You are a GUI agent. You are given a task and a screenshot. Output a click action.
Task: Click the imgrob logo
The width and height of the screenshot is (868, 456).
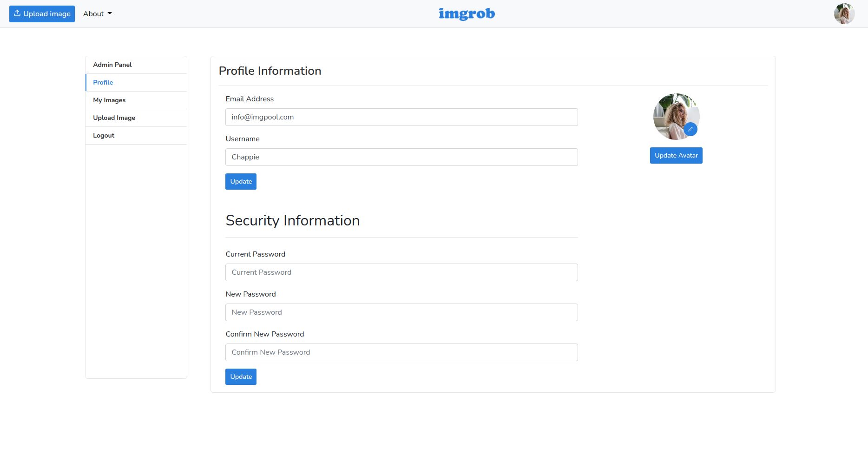click(x=467, y=14)
